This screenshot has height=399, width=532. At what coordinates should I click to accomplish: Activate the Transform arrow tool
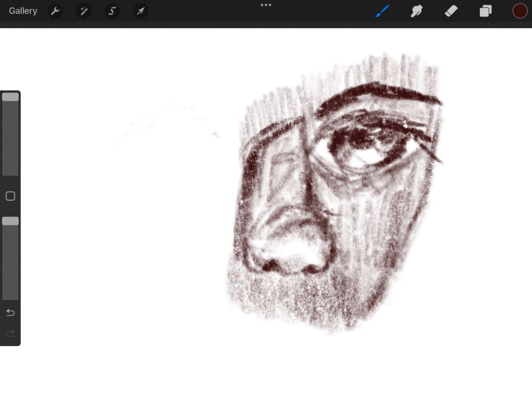[x=140, y=11]
